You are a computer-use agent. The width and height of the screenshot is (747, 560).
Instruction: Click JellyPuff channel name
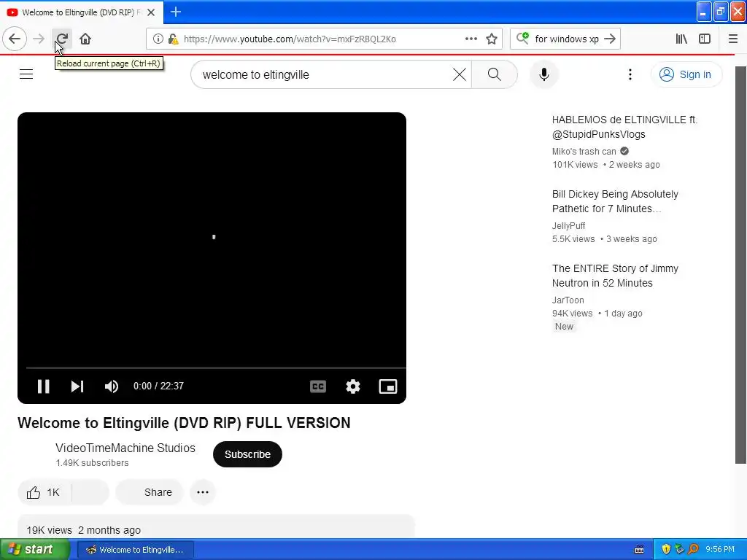point(568,226)
